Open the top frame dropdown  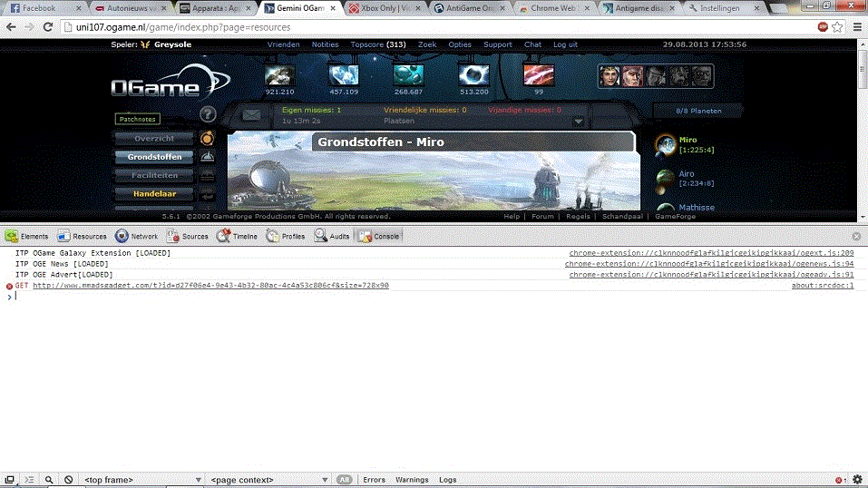[x=141, y=480]
